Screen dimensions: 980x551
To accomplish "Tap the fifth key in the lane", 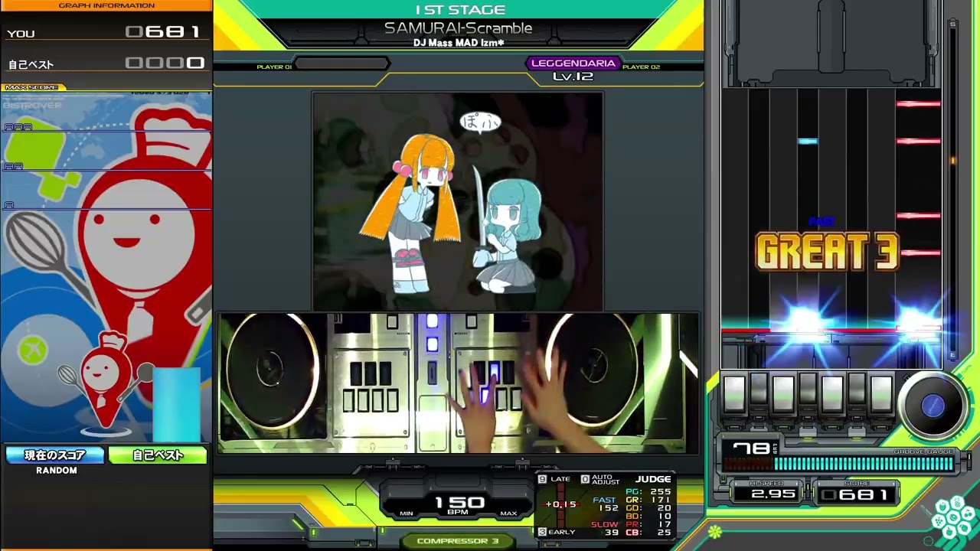I will 832,393.
